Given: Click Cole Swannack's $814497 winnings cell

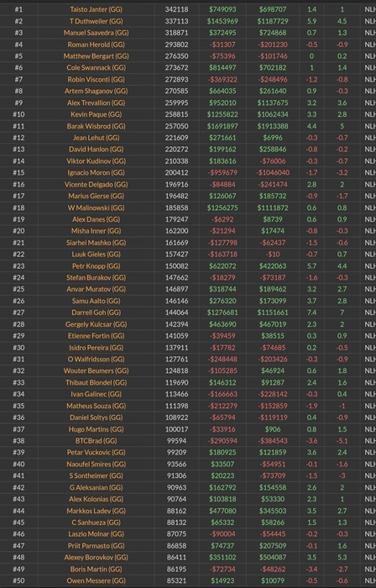Looking at the screenshot, I should [x=222, y=68].
